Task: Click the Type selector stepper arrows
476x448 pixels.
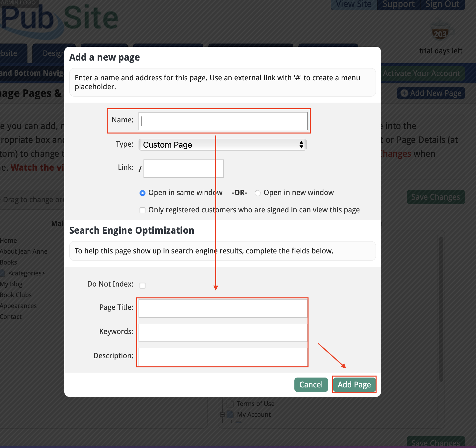Action: [301, 145]
